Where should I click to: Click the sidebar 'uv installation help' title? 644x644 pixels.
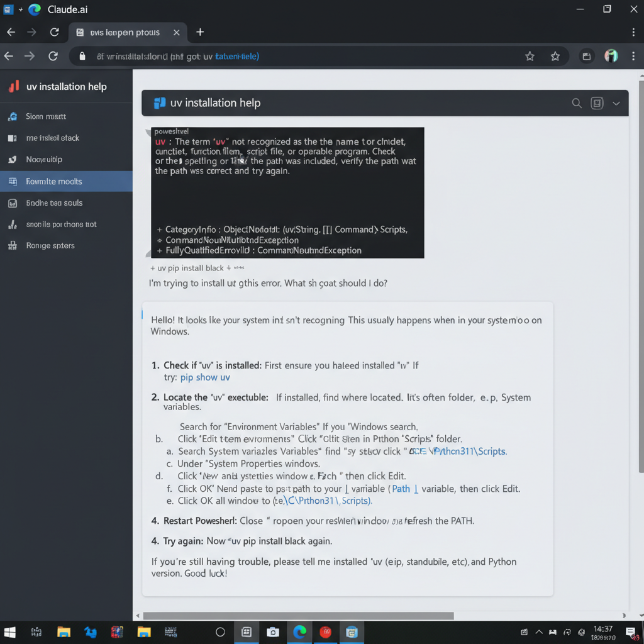67,87
